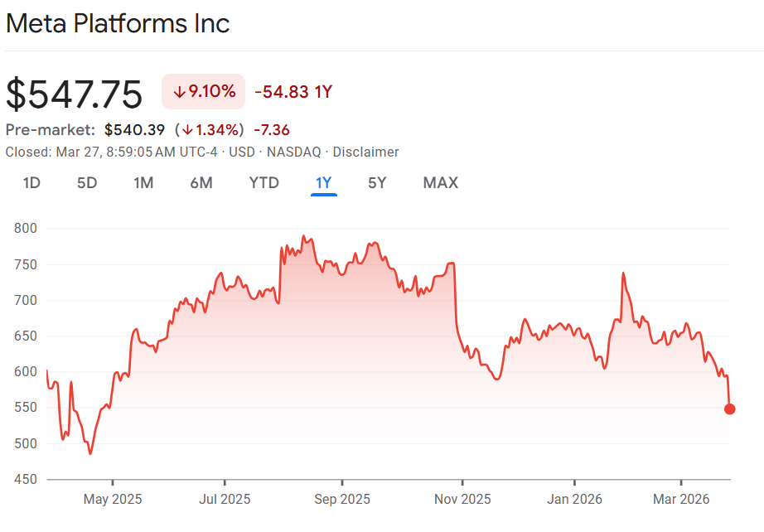The image size is (764, 532).
Task: Switch chart to the 6M range
Action: point(201,183)
